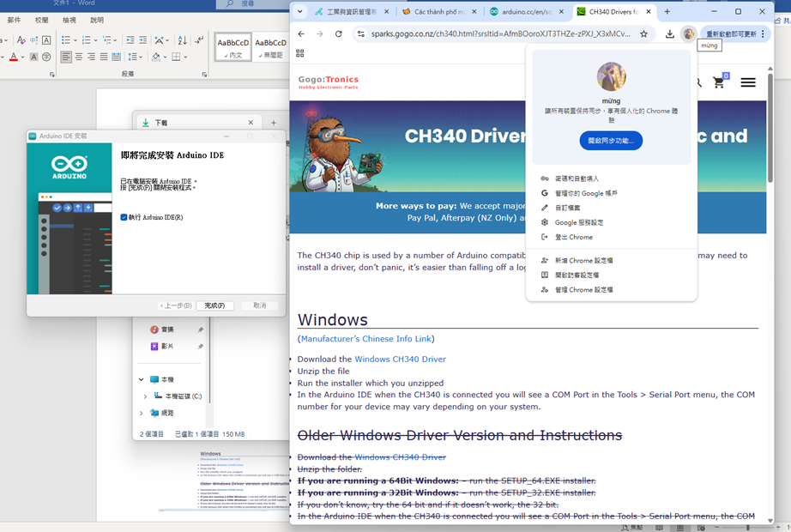Open Chrome's tab search dropdown
The width and height of the screenshot is (791, 532).
[299, 12]
